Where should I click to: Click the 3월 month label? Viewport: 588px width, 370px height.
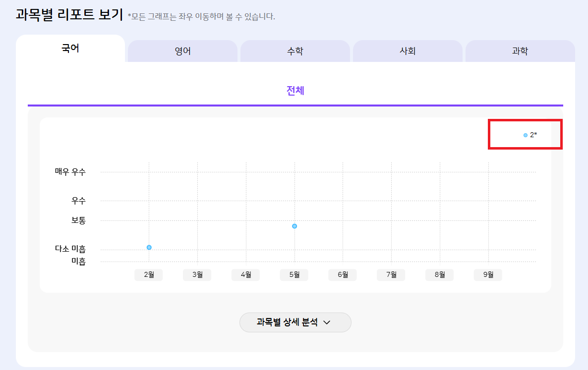(197, 275)
